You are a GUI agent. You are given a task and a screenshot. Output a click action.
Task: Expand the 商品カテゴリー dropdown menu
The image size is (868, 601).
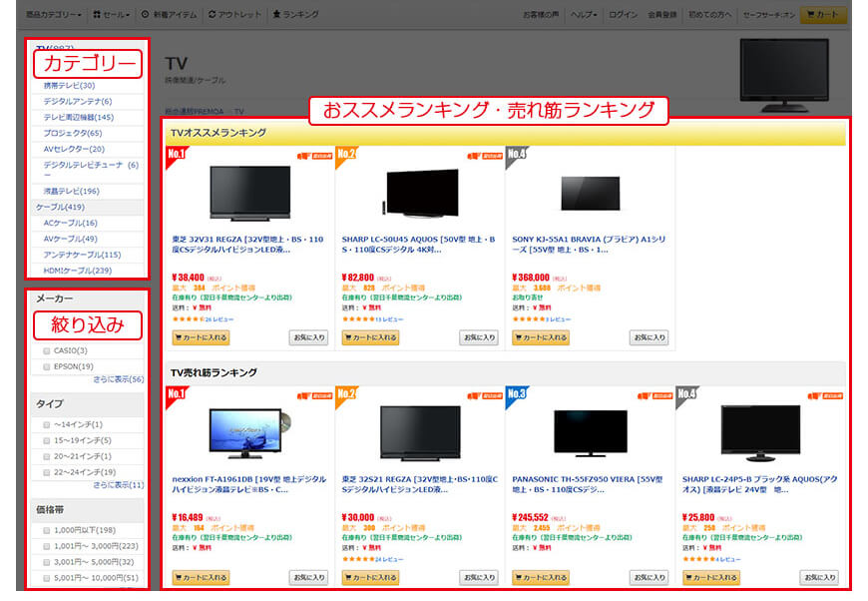pos(55,15)
